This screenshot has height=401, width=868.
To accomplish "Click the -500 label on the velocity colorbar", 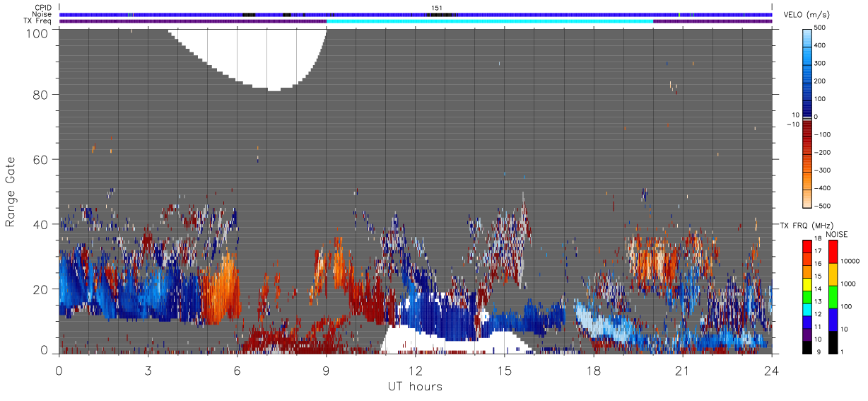I will point(823,206).
